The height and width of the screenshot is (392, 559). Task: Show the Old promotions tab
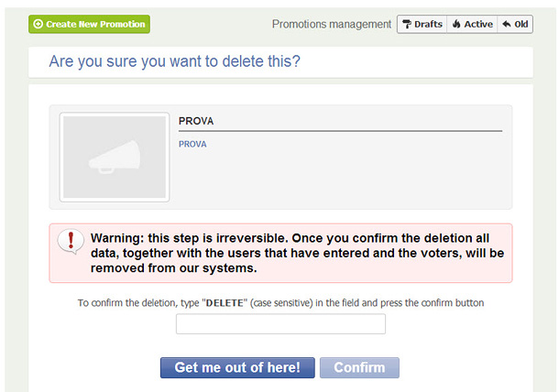pyautogui.click(x=515, y=24)
